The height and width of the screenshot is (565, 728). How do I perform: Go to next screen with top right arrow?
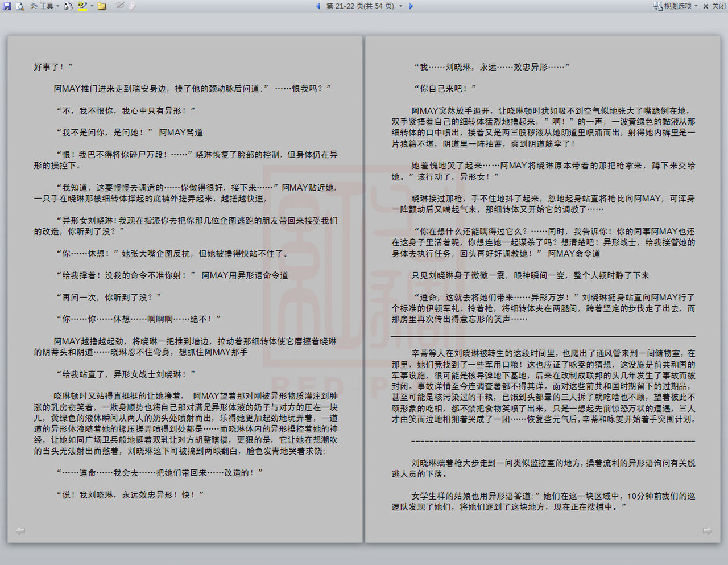pyautogui.click(x=411, y=6)
